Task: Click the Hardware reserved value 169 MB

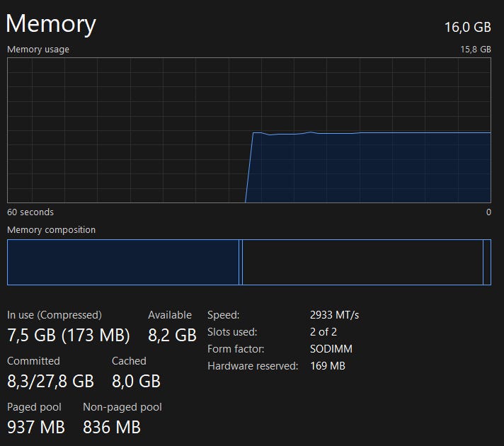Action: pyautogui.click(x=328, y=366)
